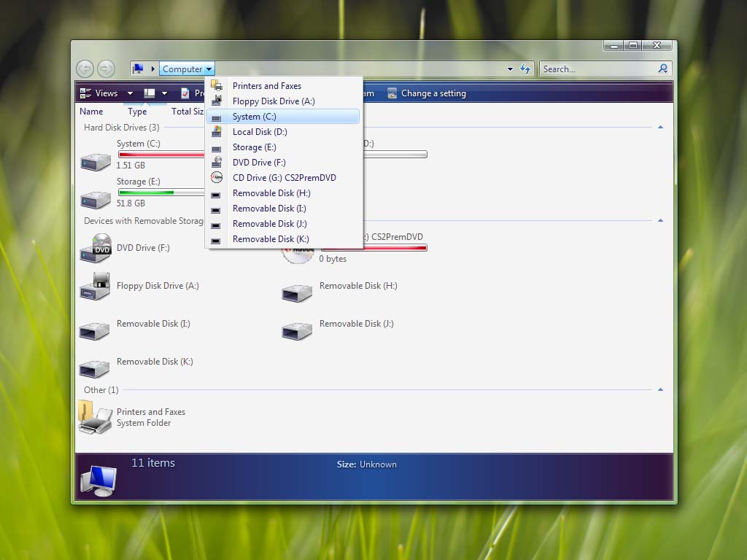The height and width of the screenshot is (560, 747).
Task: Open the Printers and Faxes folder icon
Action: click(94, 418)
